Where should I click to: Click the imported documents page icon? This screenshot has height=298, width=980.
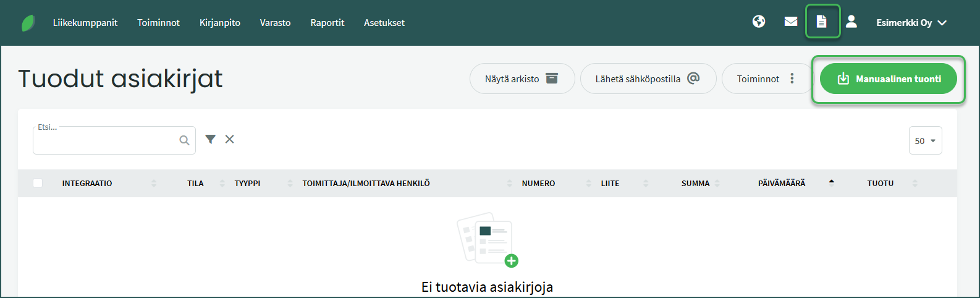[822, 22]
